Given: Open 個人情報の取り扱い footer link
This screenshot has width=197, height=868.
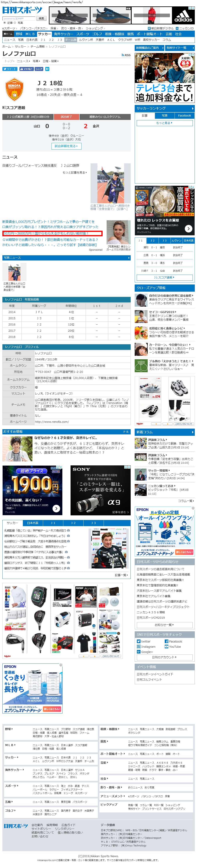Looking at the screenshot, I should (x=70, y=832).
